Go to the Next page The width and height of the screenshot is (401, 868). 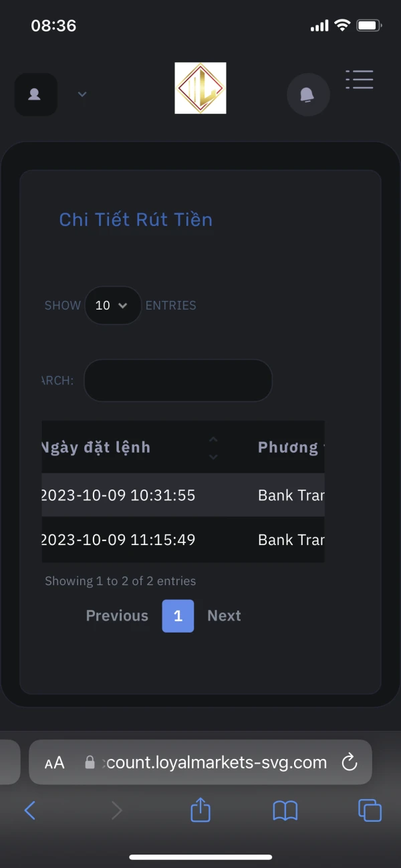[224, 616]
